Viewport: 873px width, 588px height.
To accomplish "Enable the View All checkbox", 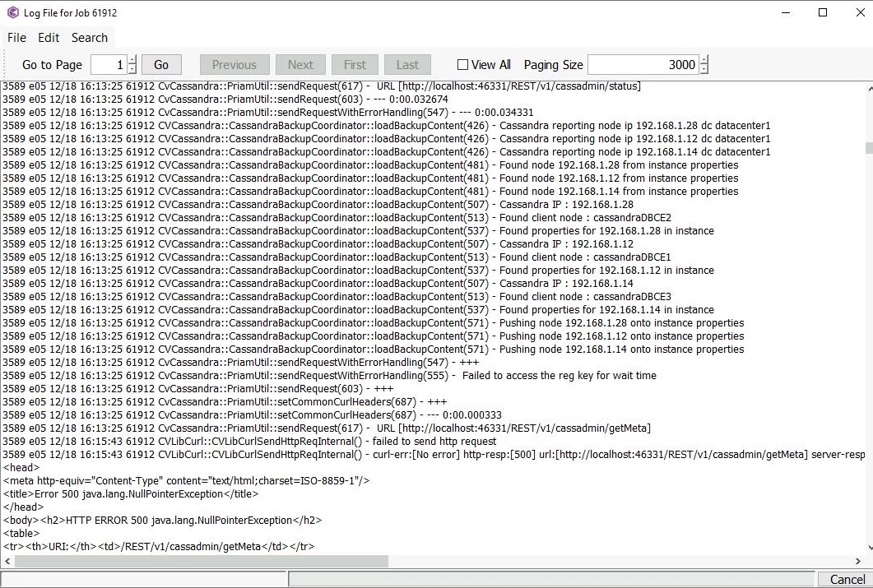I will click(462, 64).
